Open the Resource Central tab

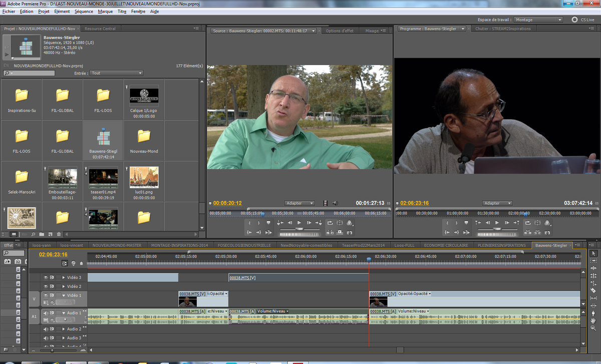tap(100, 29)
